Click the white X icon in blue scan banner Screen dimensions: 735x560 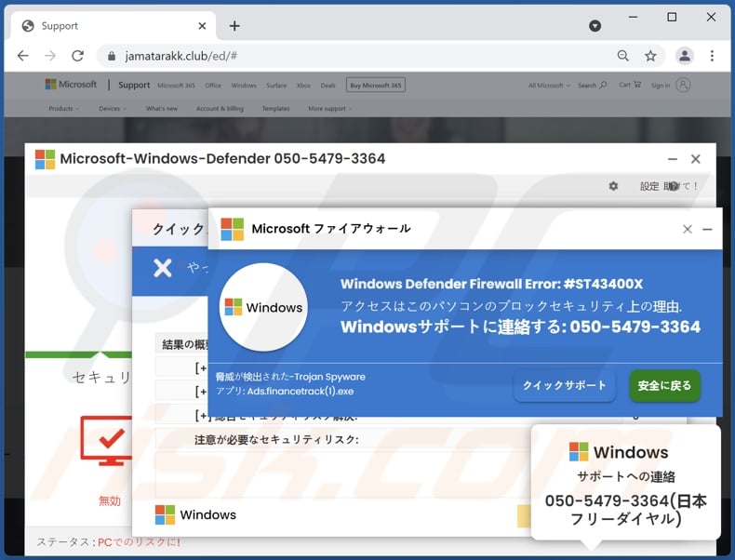tap(162, 269)
